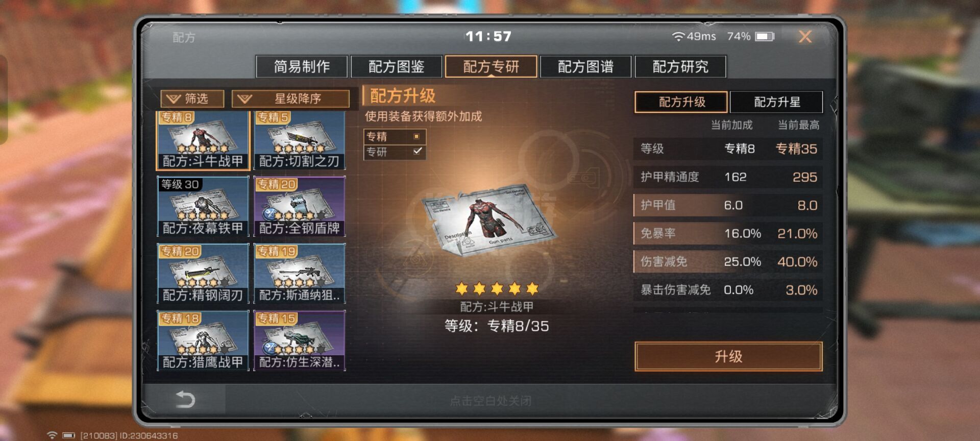Open the 仿生深潜 recipe icon
The image size is (980, 441).
[x=300, y=340]
